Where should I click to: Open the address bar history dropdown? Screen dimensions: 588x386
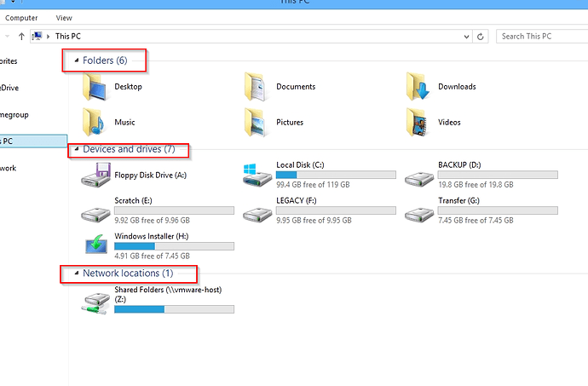(466, 37)
